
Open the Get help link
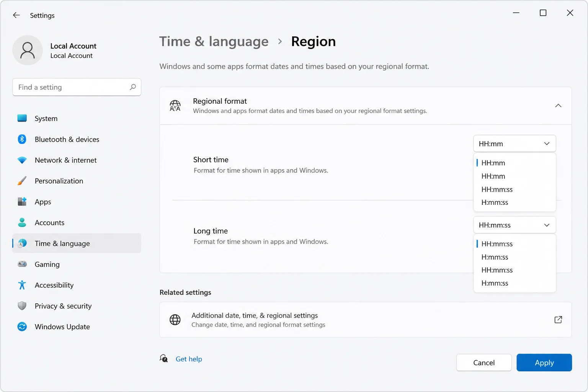click(189, 359)
